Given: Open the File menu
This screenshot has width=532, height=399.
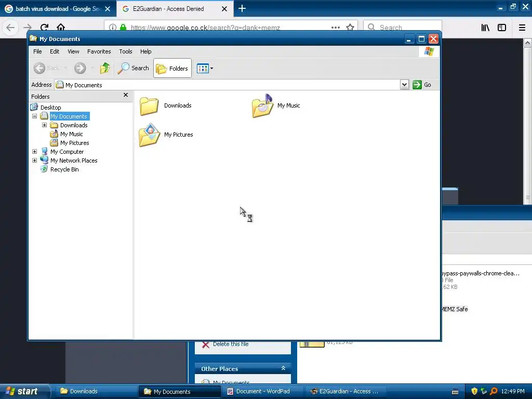Looking at the screenshot, I should [37, 51].
